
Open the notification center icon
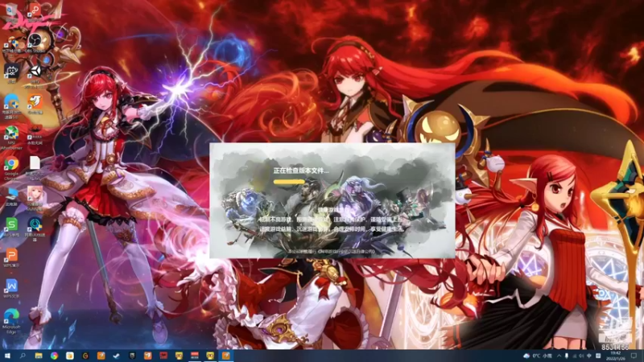pos(634,356)
